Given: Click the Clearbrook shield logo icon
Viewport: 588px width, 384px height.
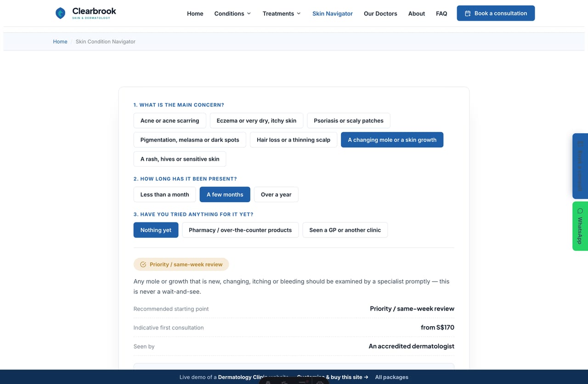Looking at the screenshot, I should pyautogui.click(x=60, y=13).
